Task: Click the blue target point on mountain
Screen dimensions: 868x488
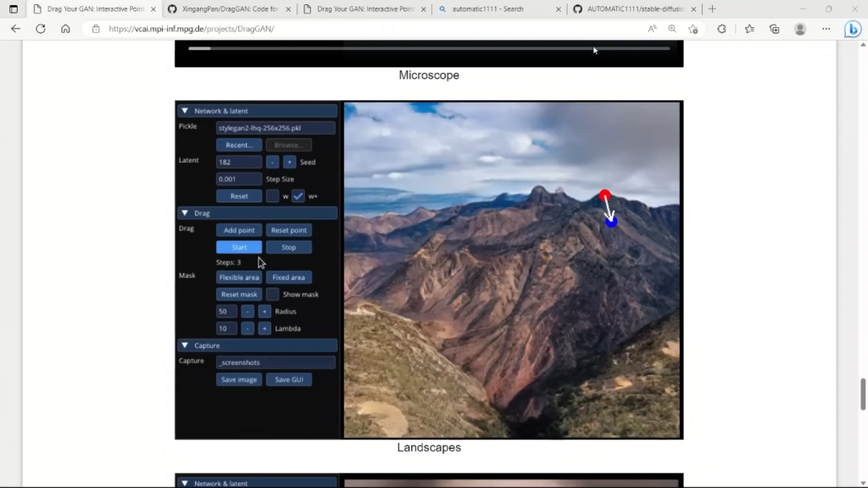Action: [x=611, y=222]
